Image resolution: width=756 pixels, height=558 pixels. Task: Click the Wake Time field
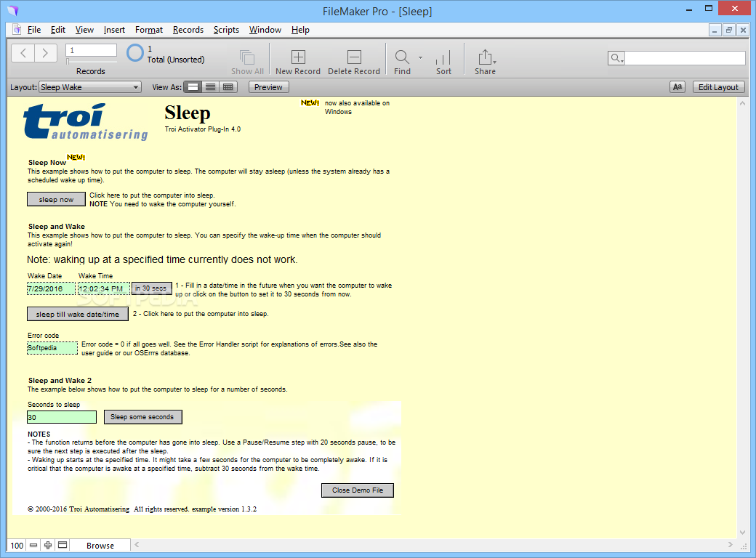coord(104,288)
